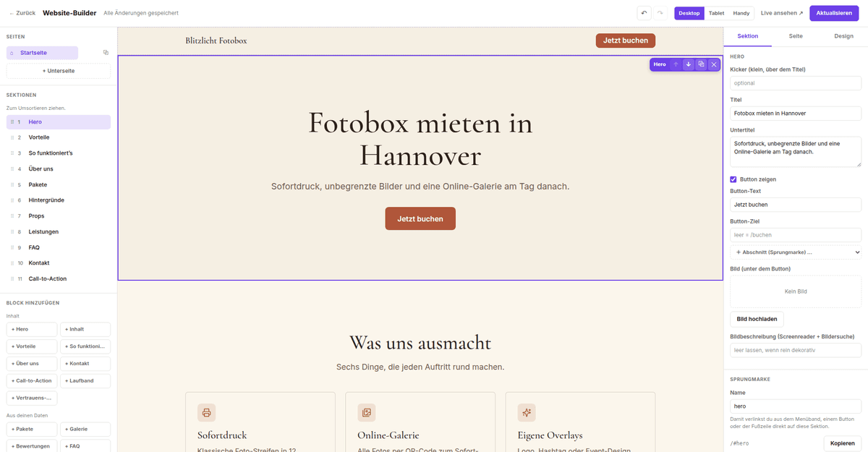Open 'Abschnitt (Sprungmarke)' dropdown
Image resolution: width=868 pixels, height=452 pixels.
tap(796, 252)
